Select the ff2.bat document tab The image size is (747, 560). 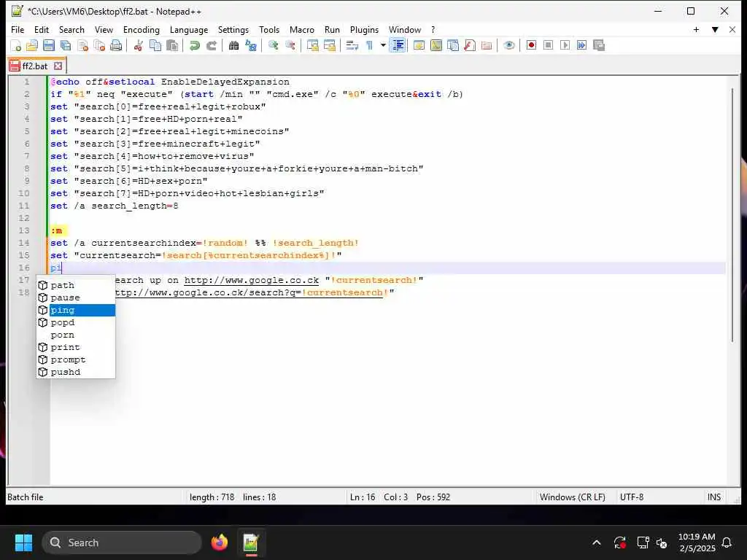point(36,66)
